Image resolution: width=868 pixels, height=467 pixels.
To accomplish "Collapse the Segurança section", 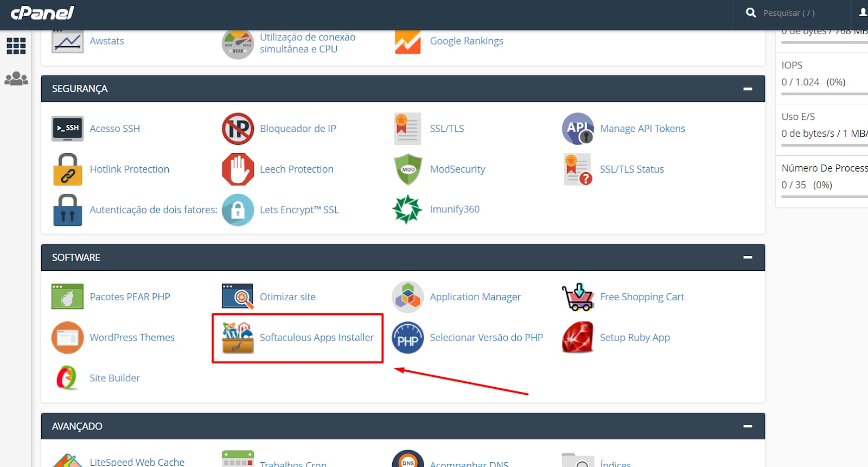I will point(748,89).
